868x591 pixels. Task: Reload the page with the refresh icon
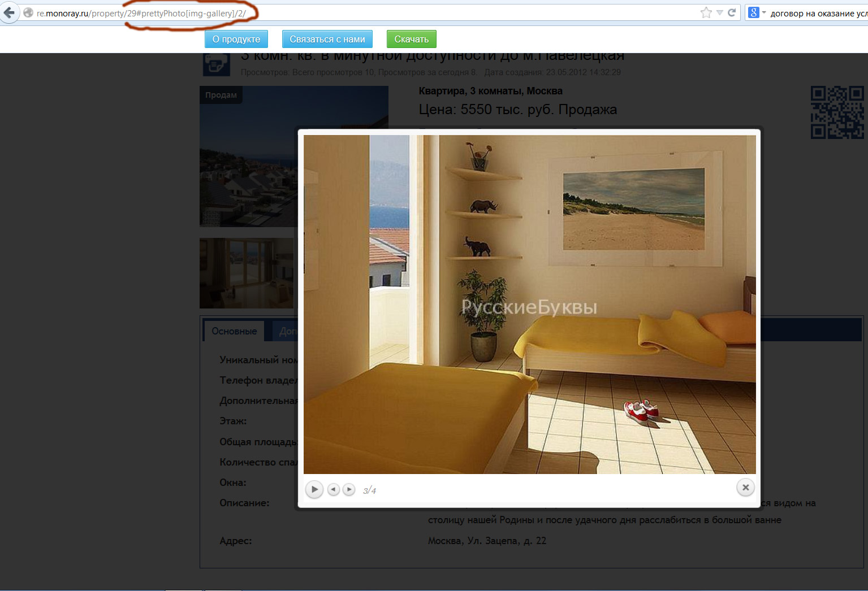click(732, 12)
